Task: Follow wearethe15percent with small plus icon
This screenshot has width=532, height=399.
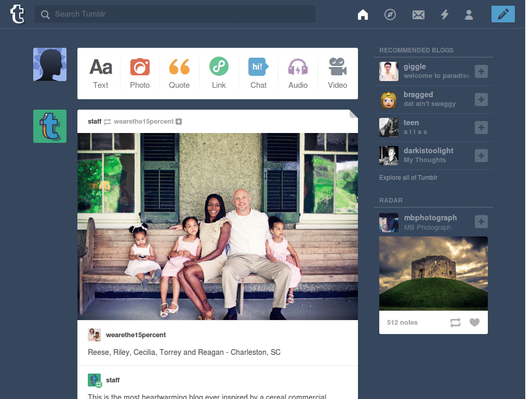Action: coord(179,122)
